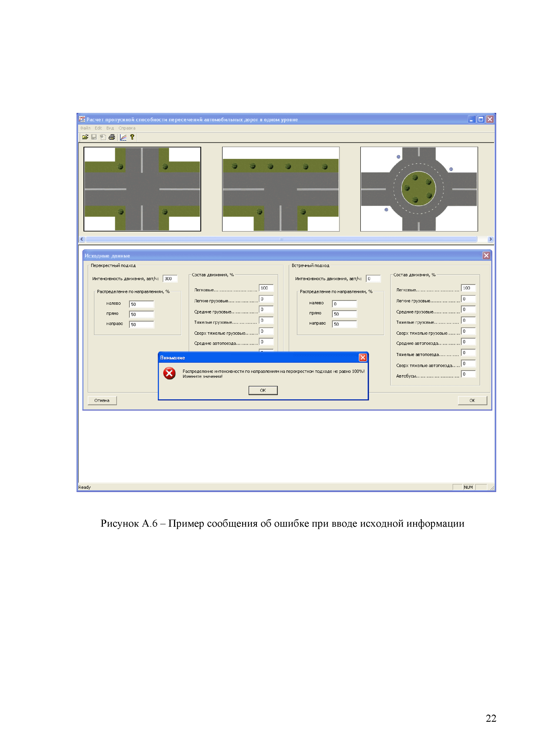535x756 pixels.
Task: Click the horizontal scrollbar thumb under thumbnails
Action: pyautogui.click(x=281, y=239)
